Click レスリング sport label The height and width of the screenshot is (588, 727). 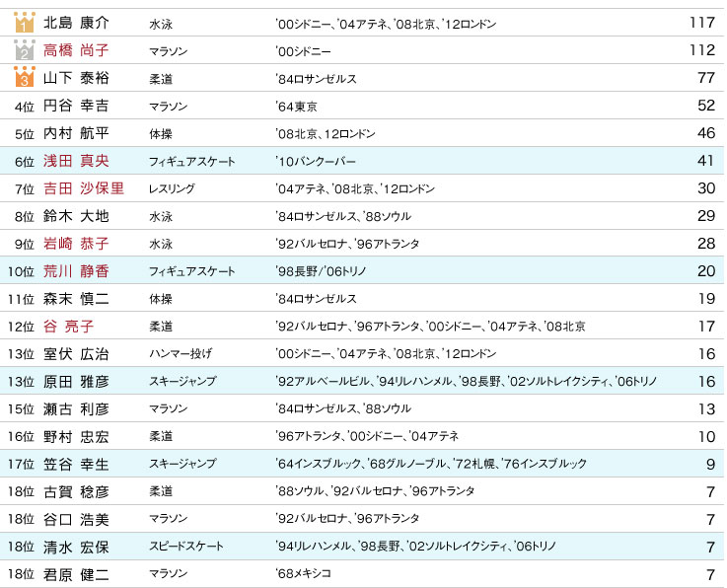click(x=172, y=188)
